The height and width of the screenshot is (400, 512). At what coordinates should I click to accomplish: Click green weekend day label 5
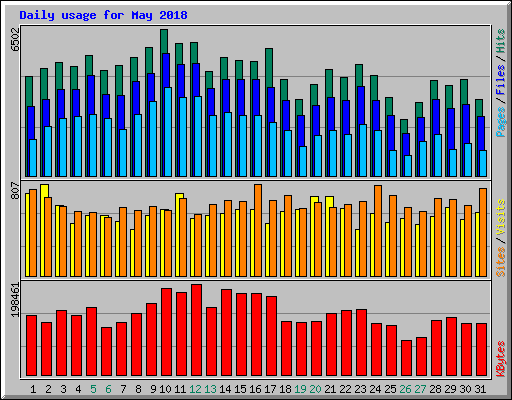coord(93,389)
